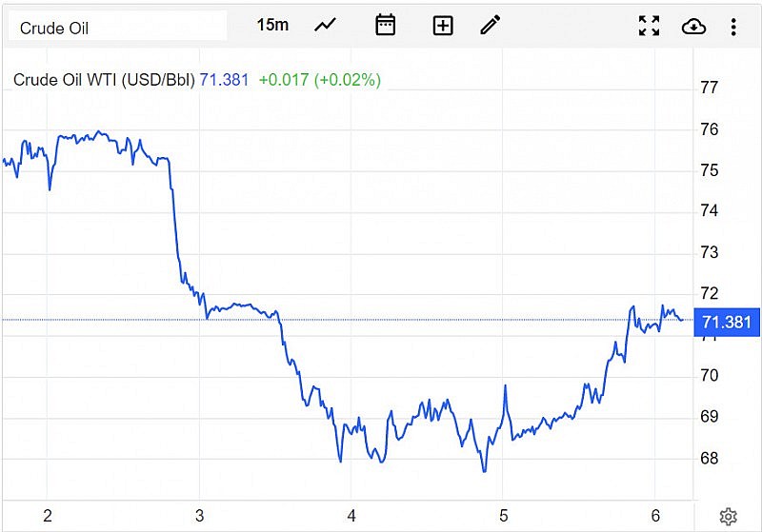The image size is (762, 532).
Task: Select the pencil drawing tool
Action: (491, 26)
